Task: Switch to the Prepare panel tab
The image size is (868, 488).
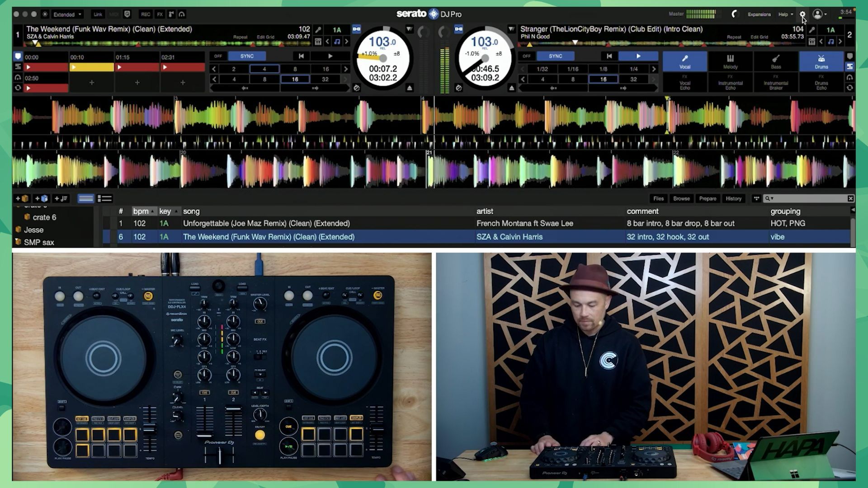Action: click(708, 198)
